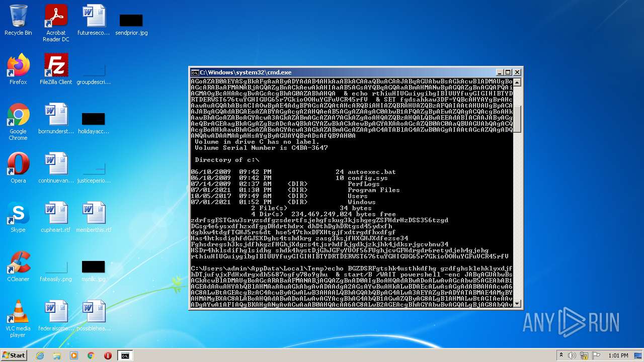Screen dimensions: 644x362
Task: Open the Start menu
Action: pyautogui.click(x=14, y=355)
